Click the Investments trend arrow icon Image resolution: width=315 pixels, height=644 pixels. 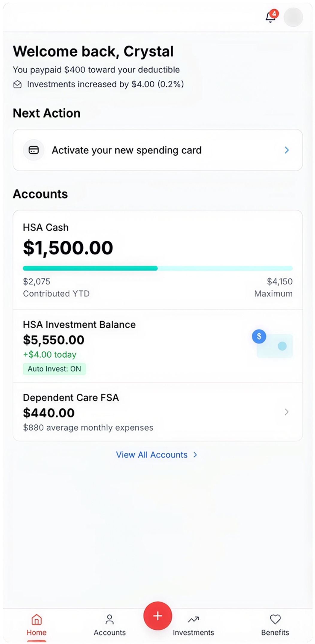193,619
